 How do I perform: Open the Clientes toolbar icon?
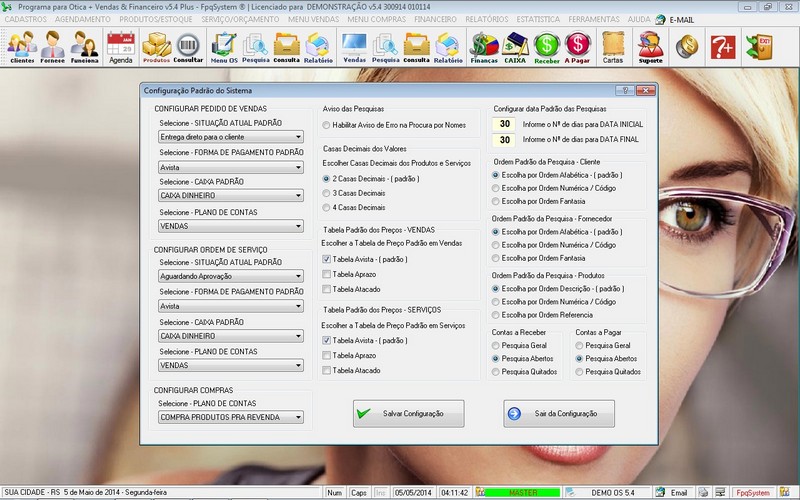(x=21, y=46)
